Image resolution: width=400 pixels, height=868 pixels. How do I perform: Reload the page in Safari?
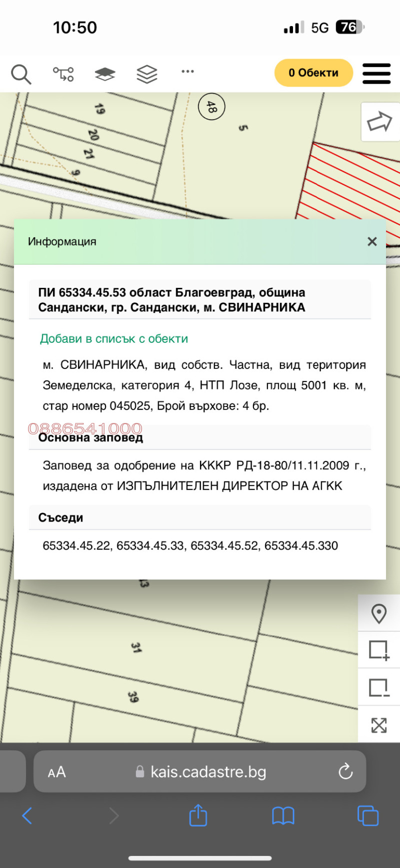pyautogui.click(x=345, y=771)
